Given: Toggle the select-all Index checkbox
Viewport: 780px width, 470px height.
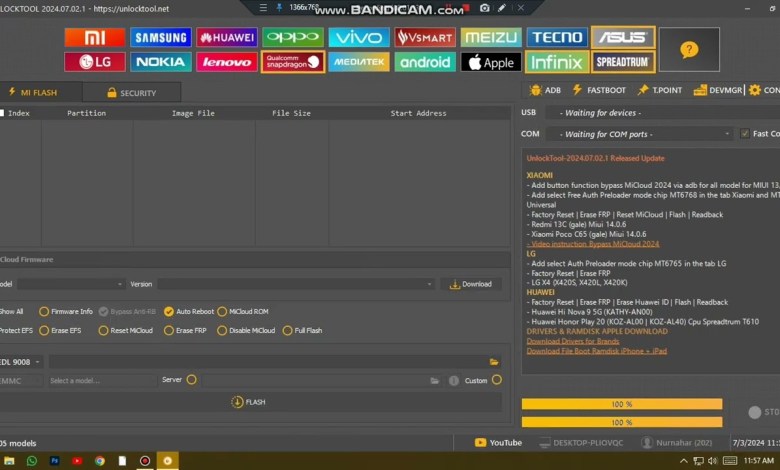Looking at the screenshot, I should tap(2, 113).
